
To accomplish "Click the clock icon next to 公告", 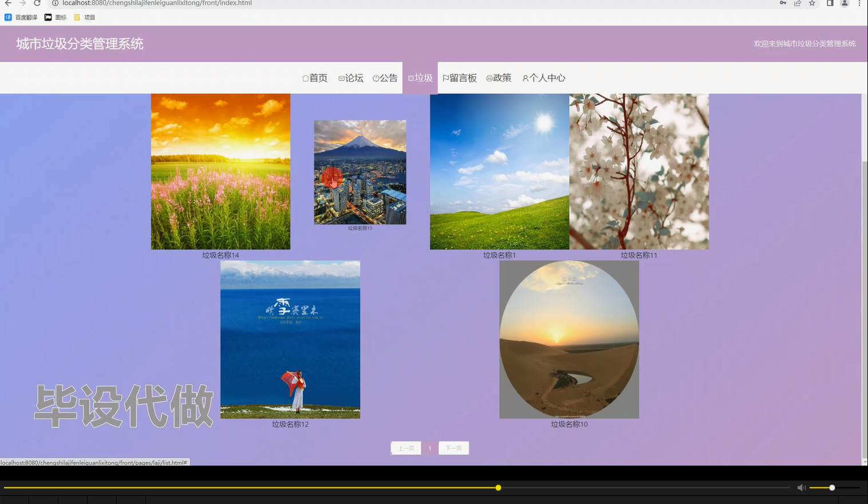I will (x=375, y=78).
